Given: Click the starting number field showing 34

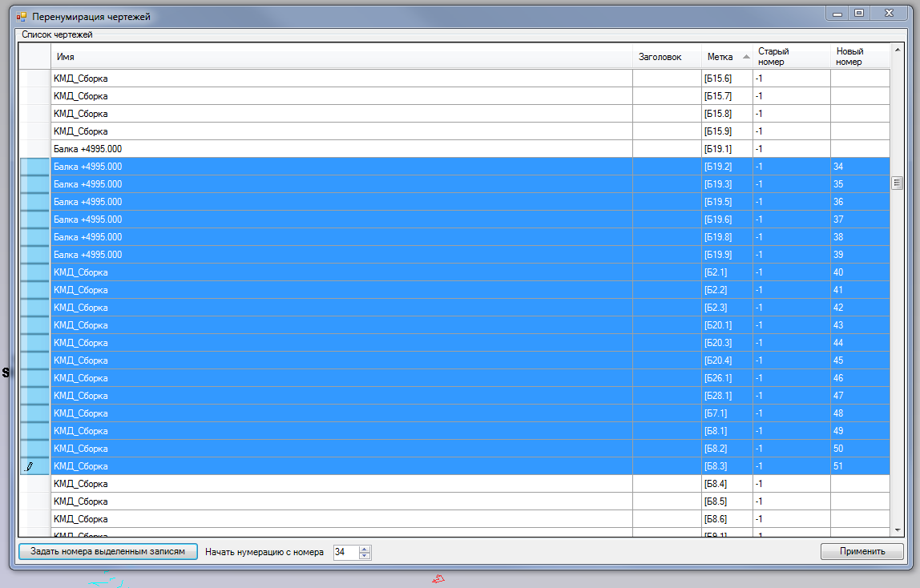Looking at the screenshot, I should click(x=345, y=552).
